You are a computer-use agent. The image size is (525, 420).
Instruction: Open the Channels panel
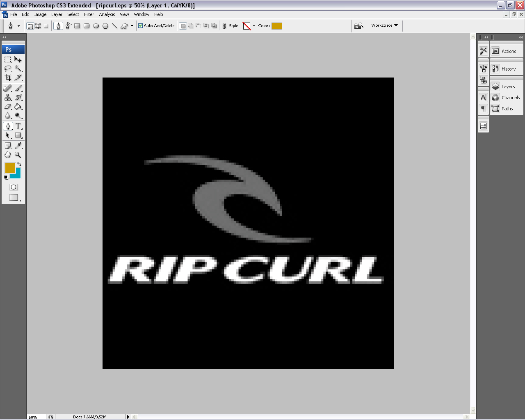507,98
